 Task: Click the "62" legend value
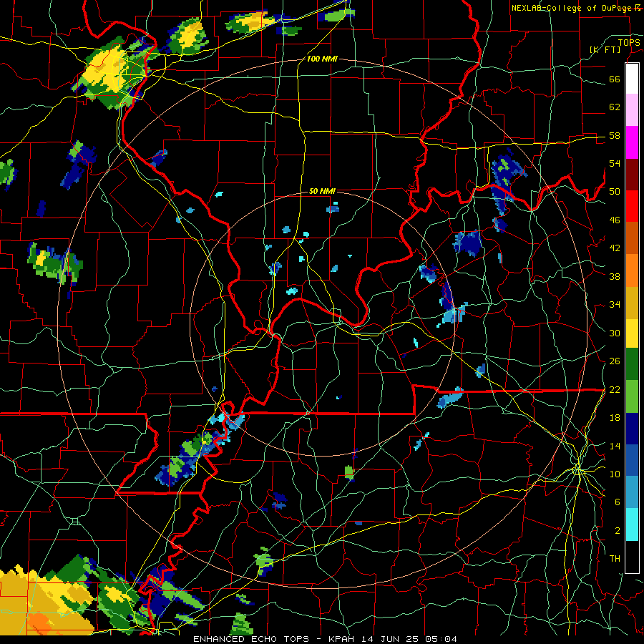click(x=615, y=107)
